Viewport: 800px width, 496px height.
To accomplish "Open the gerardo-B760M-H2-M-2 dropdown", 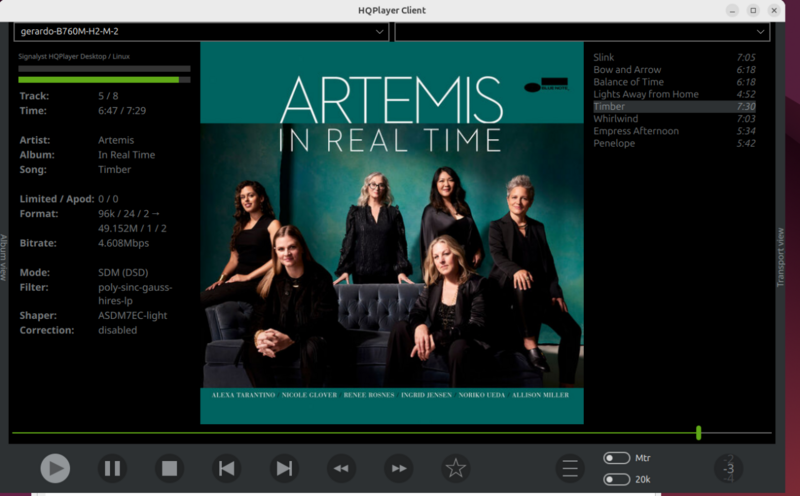I will [200, 32].
